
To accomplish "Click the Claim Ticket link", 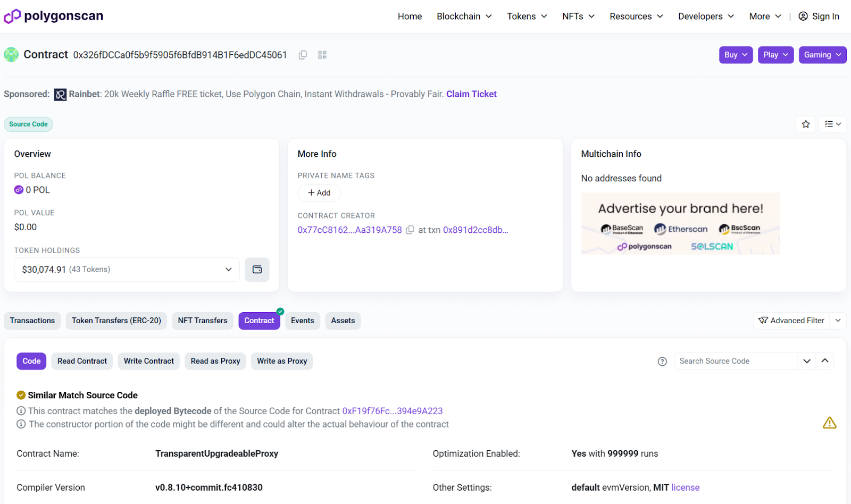I will (x=471, y=94).
